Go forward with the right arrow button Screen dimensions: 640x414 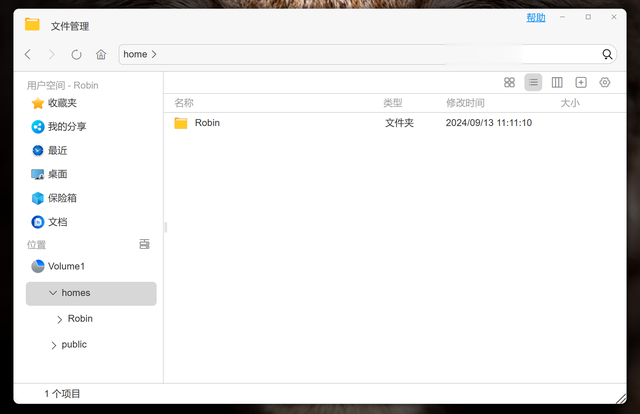51,54
